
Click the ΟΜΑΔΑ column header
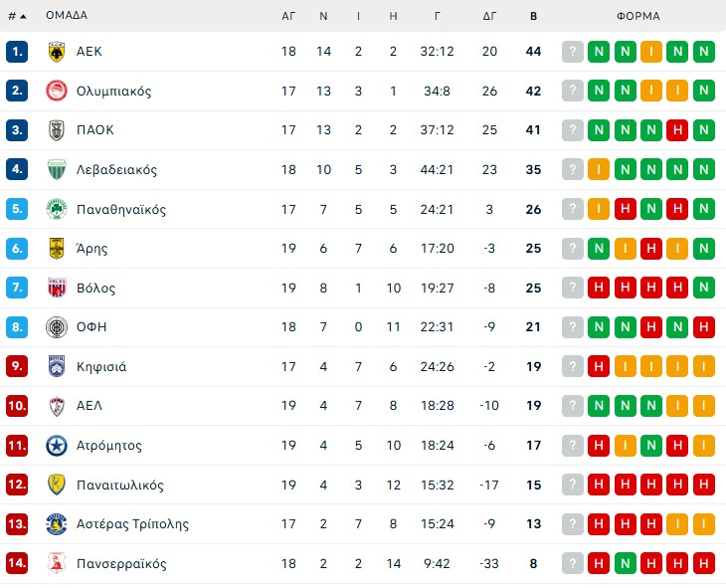[x=67, y=16]
